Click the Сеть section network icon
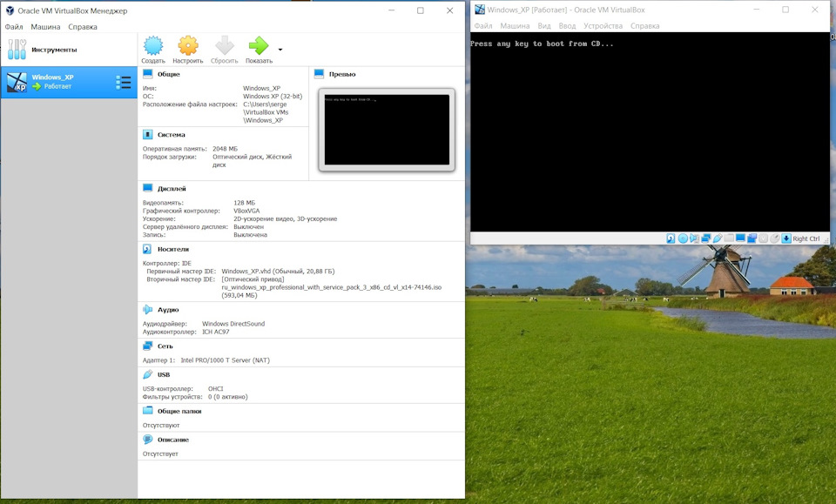836x504 pixels. [148, 346]
